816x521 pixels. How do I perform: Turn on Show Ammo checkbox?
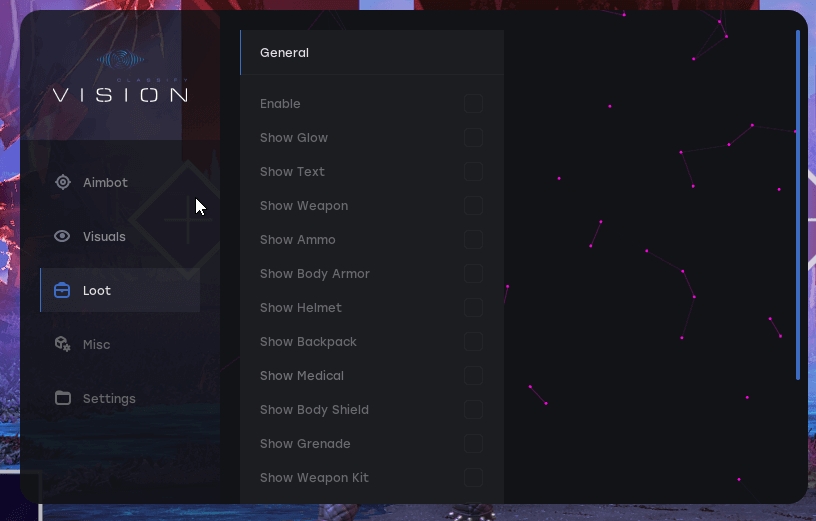pyautogui.click(x=473, y=239)
